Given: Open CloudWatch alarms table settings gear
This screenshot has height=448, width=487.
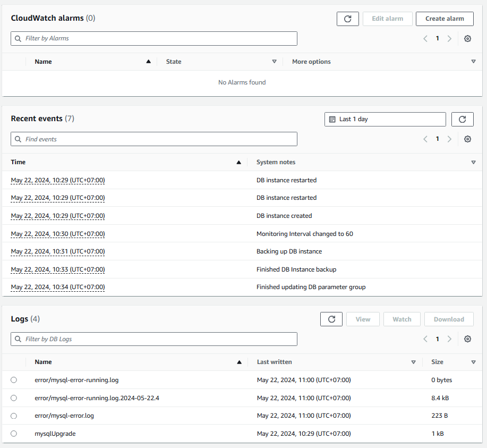Looking at the screenshot, I should (x=467, y=39).
